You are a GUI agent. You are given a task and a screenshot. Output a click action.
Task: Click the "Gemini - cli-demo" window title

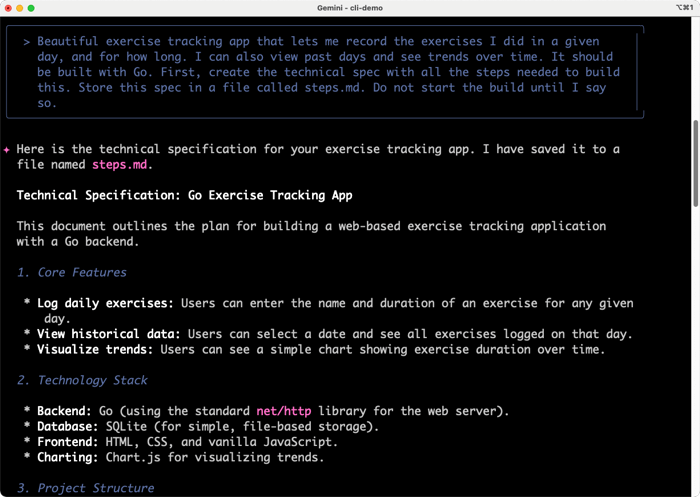pyautogui.click(x=349, y=7)
